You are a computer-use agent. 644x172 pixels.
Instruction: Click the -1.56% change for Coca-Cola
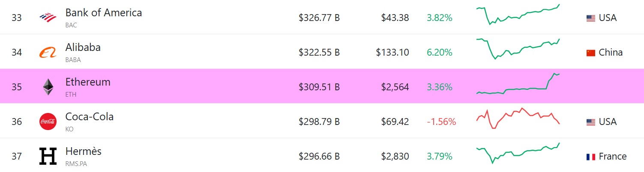pyautogui.click(x=441, y=122)
